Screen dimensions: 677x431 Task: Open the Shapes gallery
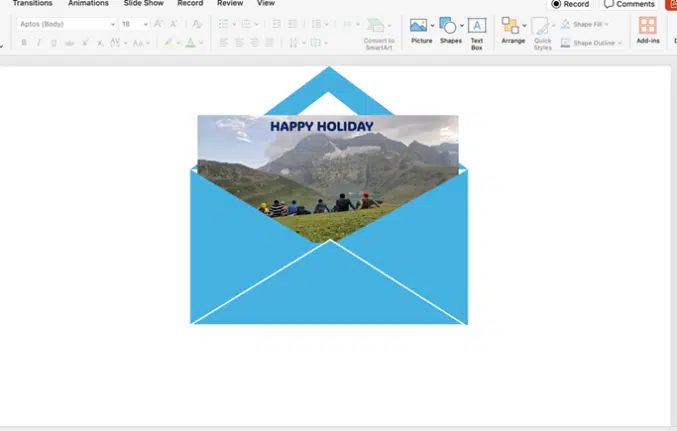pos(448,31)
